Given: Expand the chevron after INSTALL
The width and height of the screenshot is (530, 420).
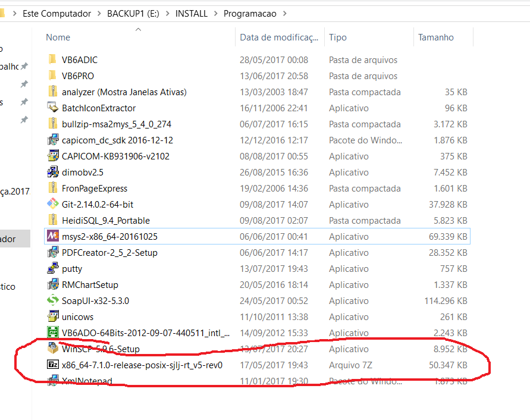Looking at the screenshot, I should 216,14.
